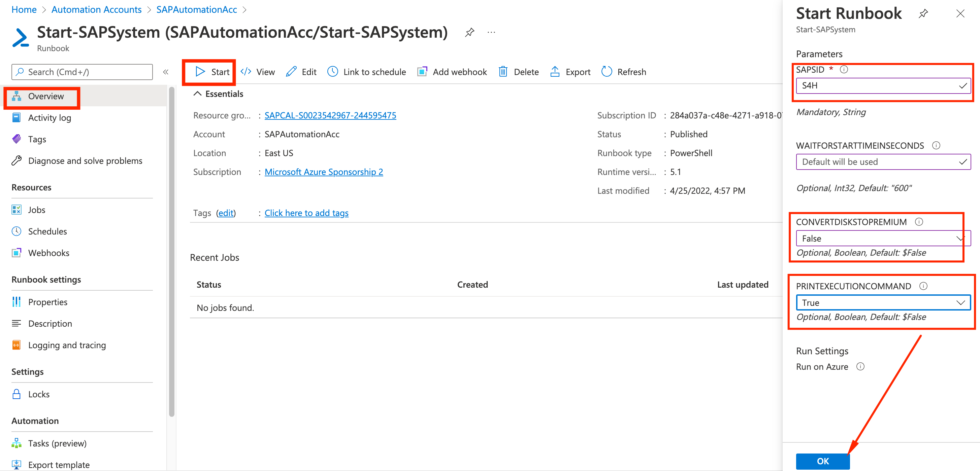Pin the Start Runbook panel
980x471 pixels.
coord(923,14)
